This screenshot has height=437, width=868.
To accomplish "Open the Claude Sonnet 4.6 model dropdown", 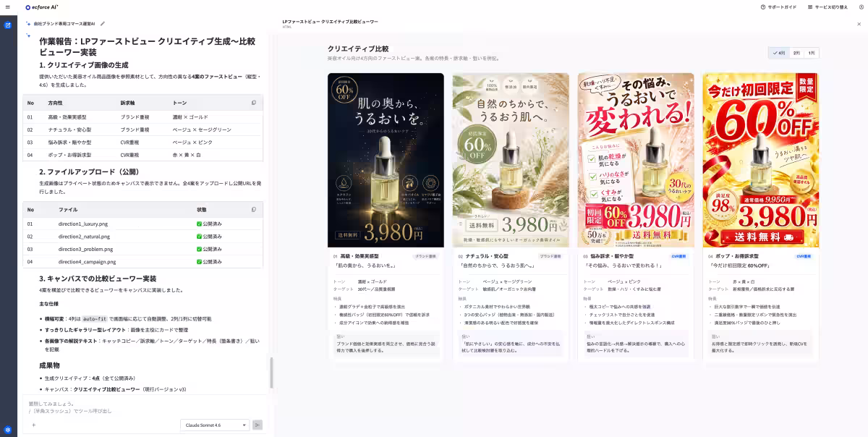I will pos(215,425).
